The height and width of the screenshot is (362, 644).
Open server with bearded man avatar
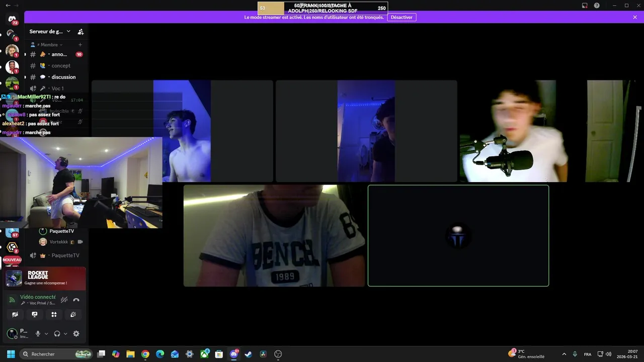click(12, 51)
